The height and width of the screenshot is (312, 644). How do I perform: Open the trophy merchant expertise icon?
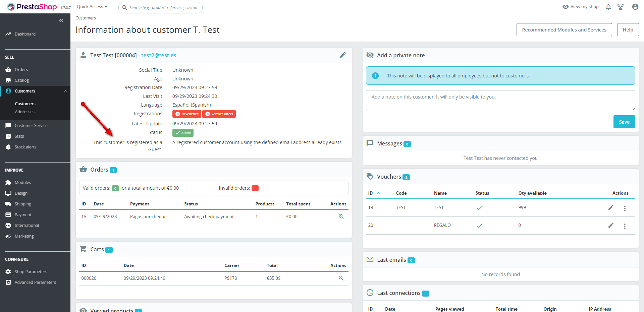(621, 7)
